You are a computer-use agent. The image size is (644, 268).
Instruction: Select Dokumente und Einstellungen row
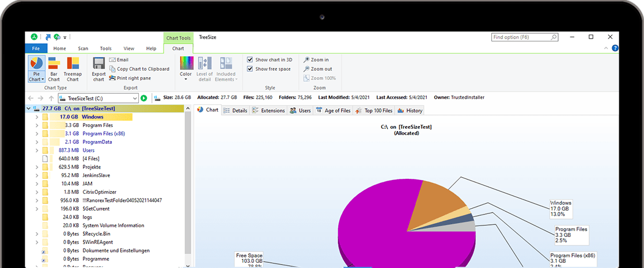[x=105, y=250]
